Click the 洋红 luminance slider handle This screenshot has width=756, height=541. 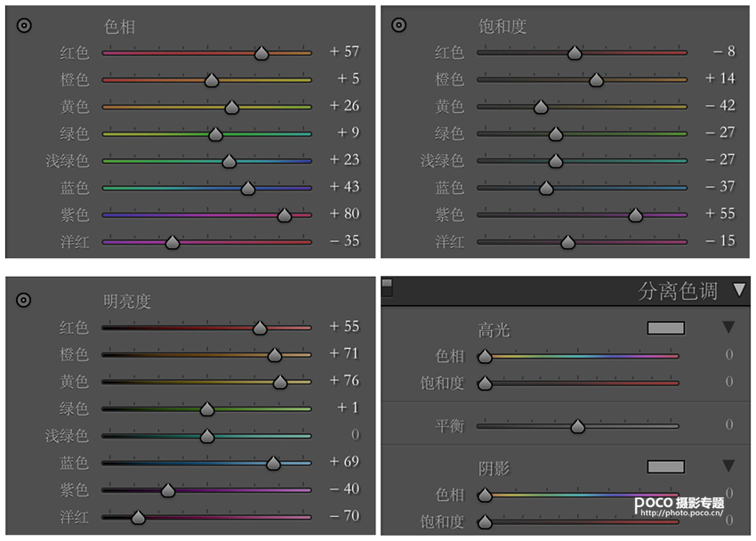tap(138, 517)
